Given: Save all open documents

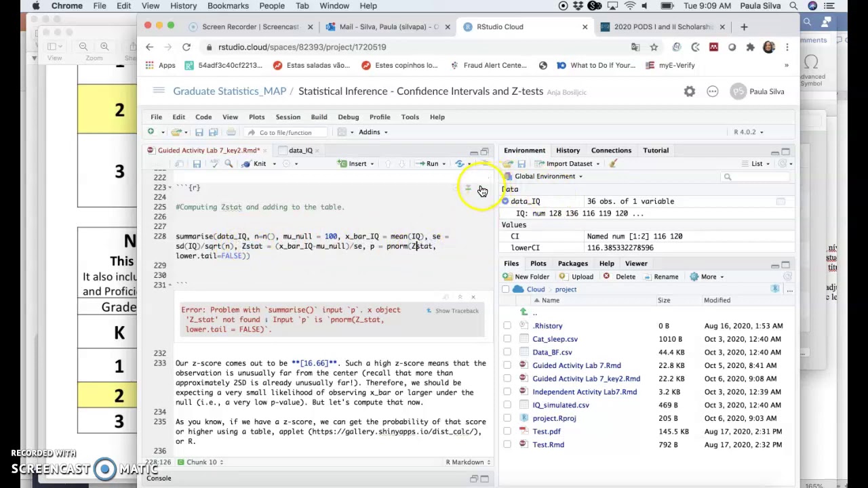Looking at the screenshot, I should click(x=213, y=132).
